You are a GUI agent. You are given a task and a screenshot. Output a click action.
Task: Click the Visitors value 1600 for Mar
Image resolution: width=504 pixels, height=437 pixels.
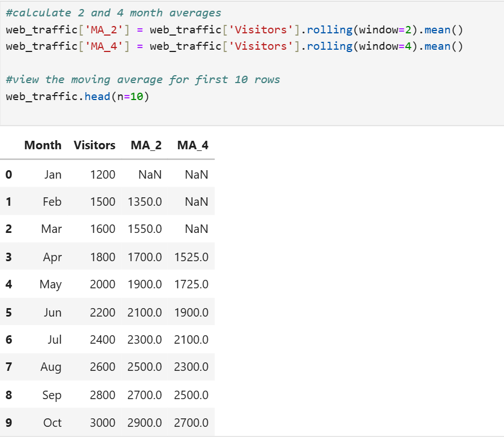pyautogui.click(x=102, y=229)
